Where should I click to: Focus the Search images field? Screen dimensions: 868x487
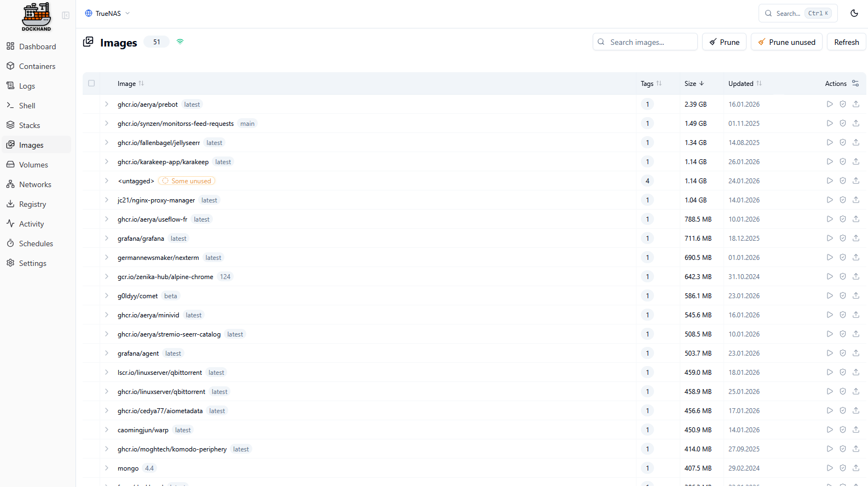645,42
